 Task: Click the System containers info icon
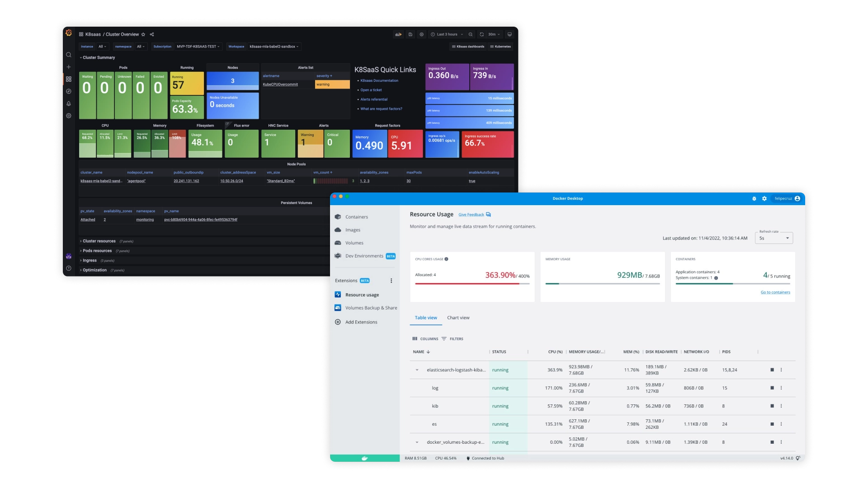coord(716,278)
